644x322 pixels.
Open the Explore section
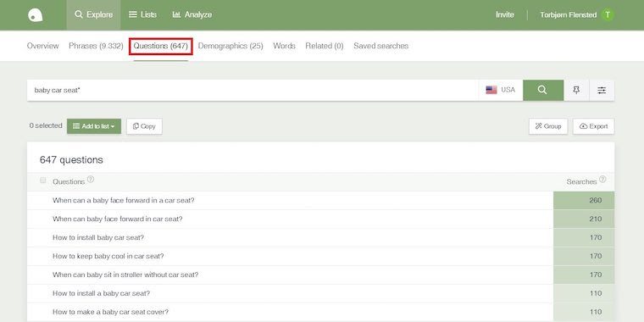tap(94, 14)
